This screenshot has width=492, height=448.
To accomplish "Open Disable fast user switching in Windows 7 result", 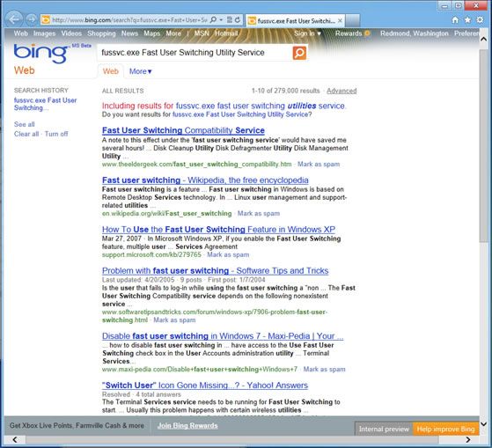I will click(223, 336).
